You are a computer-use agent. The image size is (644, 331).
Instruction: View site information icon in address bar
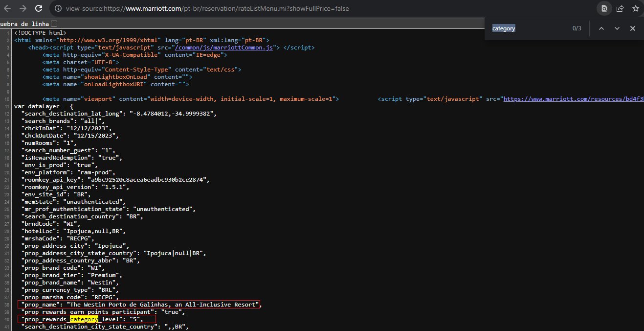coord(58,9)
